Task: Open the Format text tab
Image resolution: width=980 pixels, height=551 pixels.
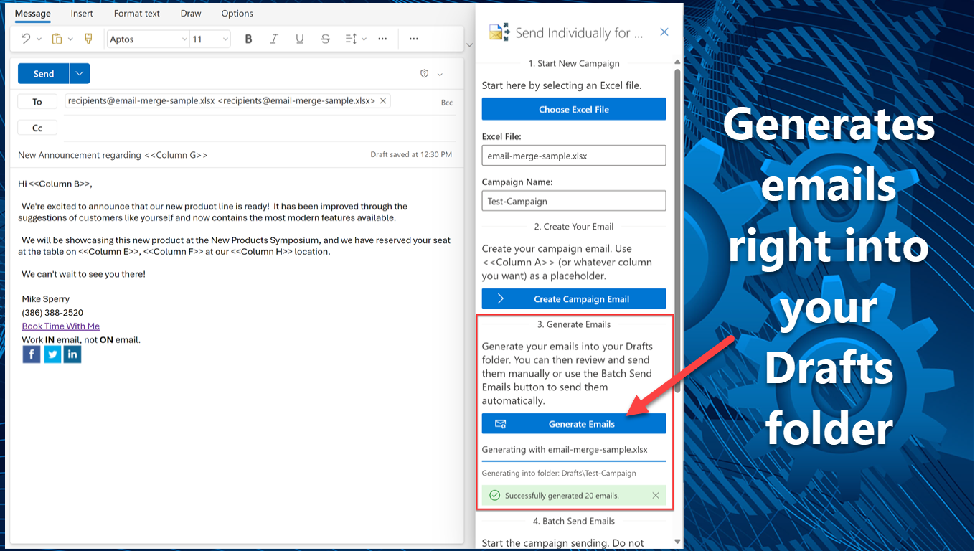Action: pos(137,14)
